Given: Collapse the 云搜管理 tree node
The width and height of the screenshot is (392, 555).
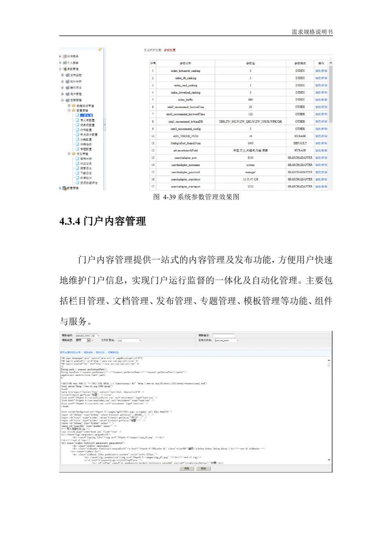Looking at the screenshot, I should click(62, 100).
